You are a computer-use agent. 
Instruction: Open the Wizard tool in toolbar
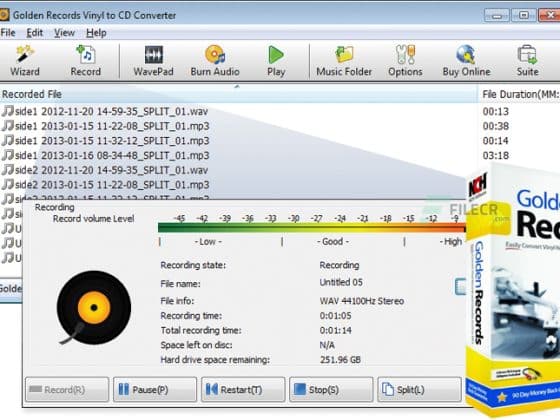25,61
